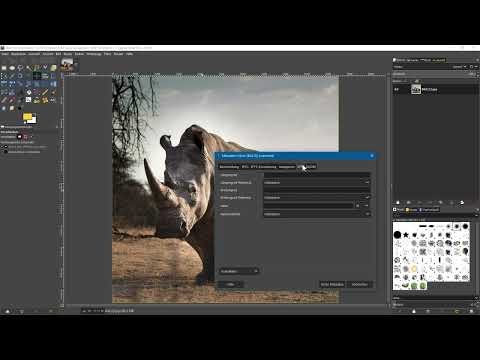The height and width of the screenshot is (360, 480).
Task: Select the Ellipse Select tool
Action: (12, 68)
